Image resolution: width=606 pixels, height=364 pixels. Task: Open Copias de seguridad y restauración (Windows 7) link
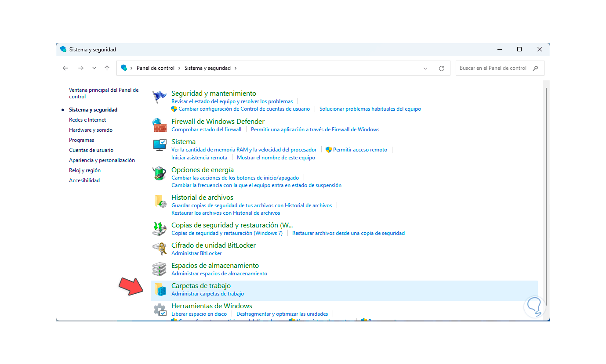click(x=227, y=233)
